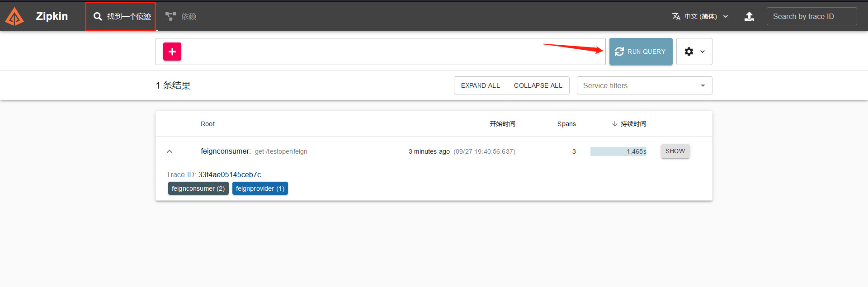Click the Root column header
Screen dimensions: 868x287
208,124
